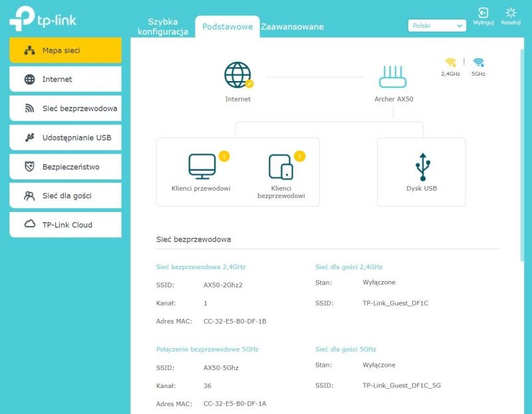Open Sieć dla gości in the sidebar
532x414 pixels.
[65, 195]
